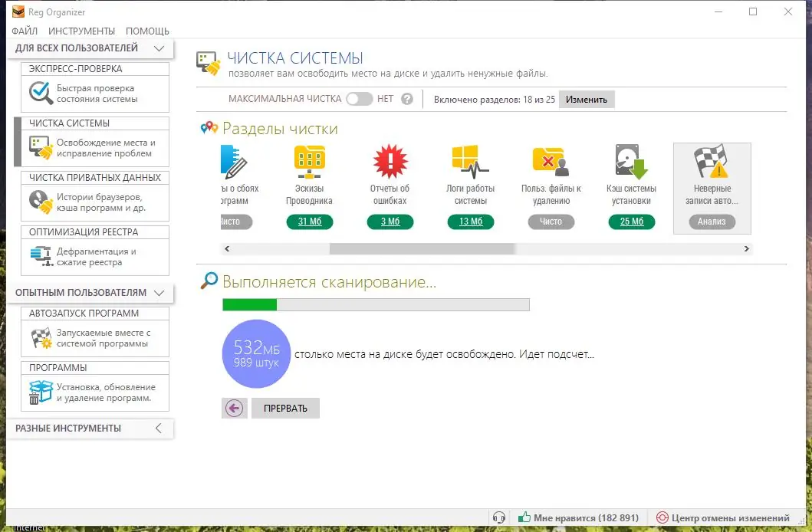Image resolution: width=812 pixels, height=532 pixels.
Task: Click the Изменить button
Action: (x=587, y=100)
